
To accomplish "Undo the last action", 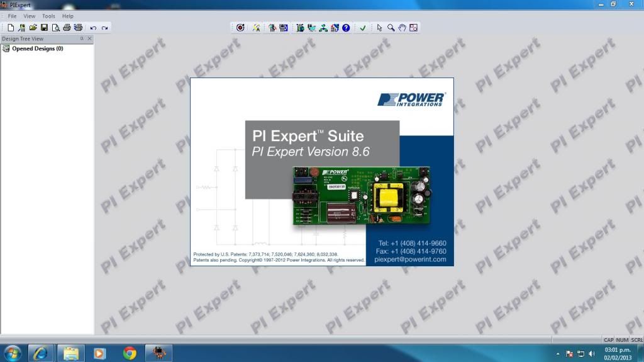I will [x=93, y=28].
